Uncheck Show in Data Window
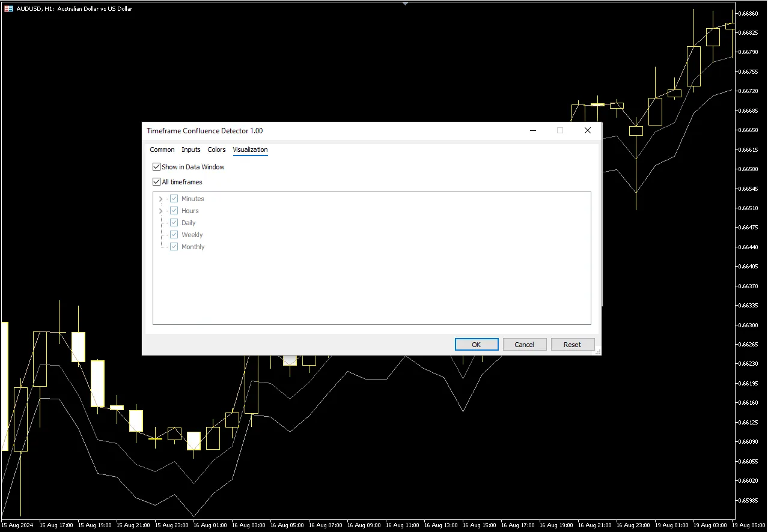The image size is (768, 532). 157,167
